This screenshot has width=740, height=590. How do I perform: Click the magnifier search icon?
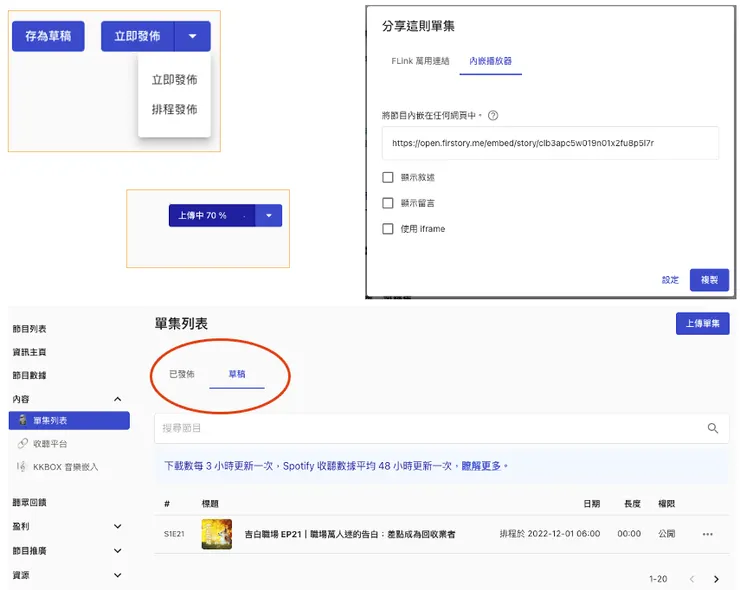(x=713, y=428)
